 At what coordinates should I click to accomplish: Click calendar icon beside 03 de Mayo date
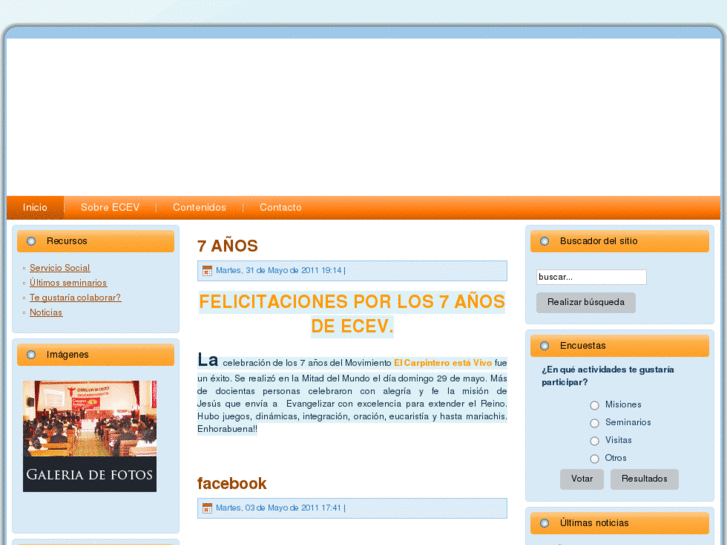click(x=207, y=508)
